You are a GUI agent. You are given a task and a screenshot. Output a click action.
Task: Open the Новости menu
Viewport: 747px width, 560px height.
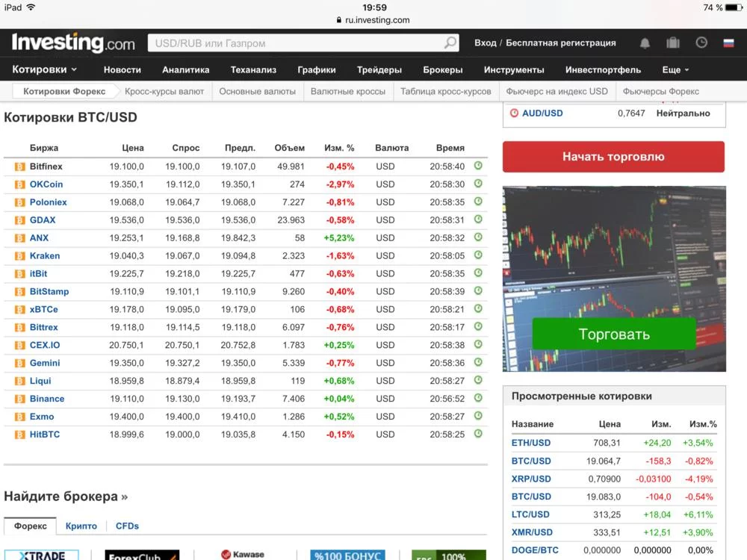point(123,70)
